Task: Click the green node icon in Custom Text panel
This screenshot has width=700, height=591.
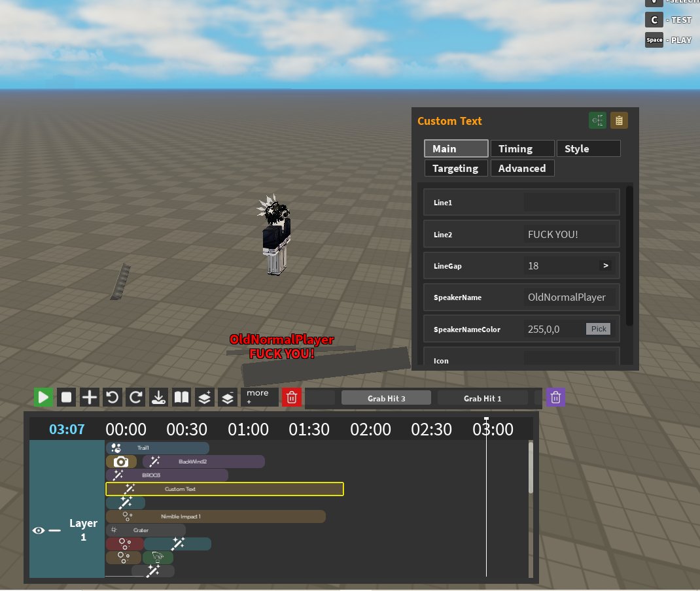Action: [597, 120]
